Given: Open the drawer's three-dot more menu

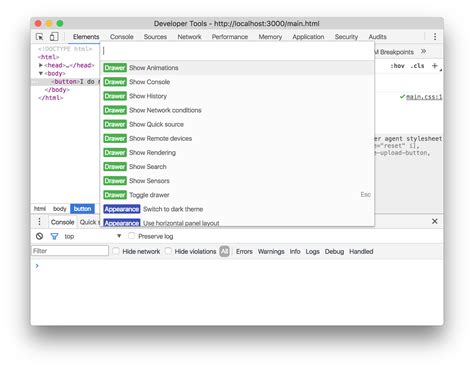Looking at the screenshot, I should (x=39, y=222).
